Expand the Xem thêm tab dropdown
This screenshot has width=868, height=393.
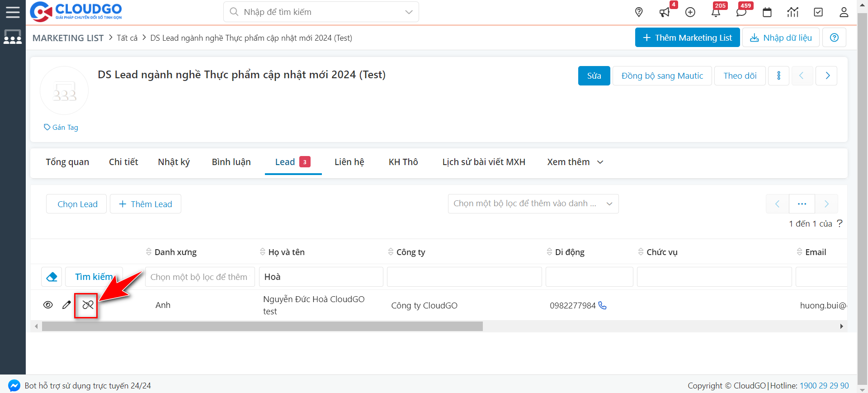[x=575, y=162]
